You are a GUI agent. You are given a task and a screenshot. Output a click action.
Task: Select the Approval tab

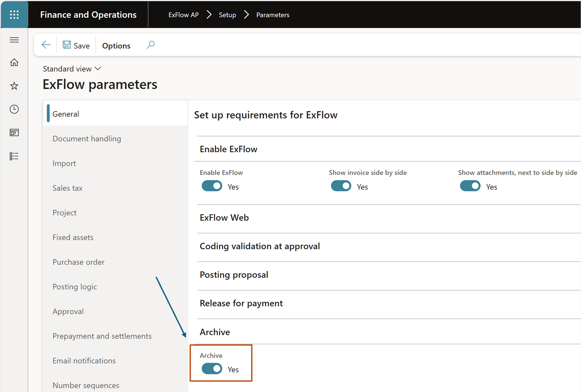click(116, 311)
